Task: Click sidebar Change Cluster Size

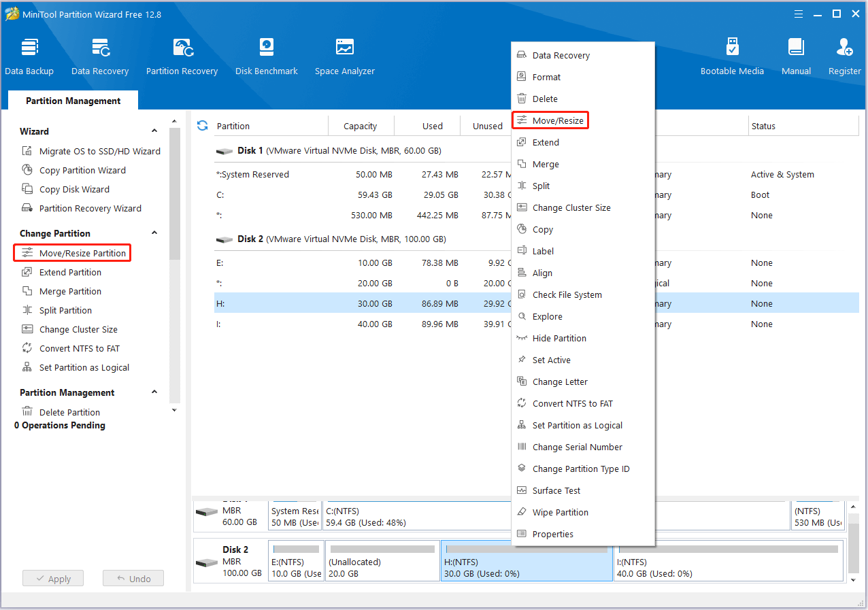Action: click(69, 330)
